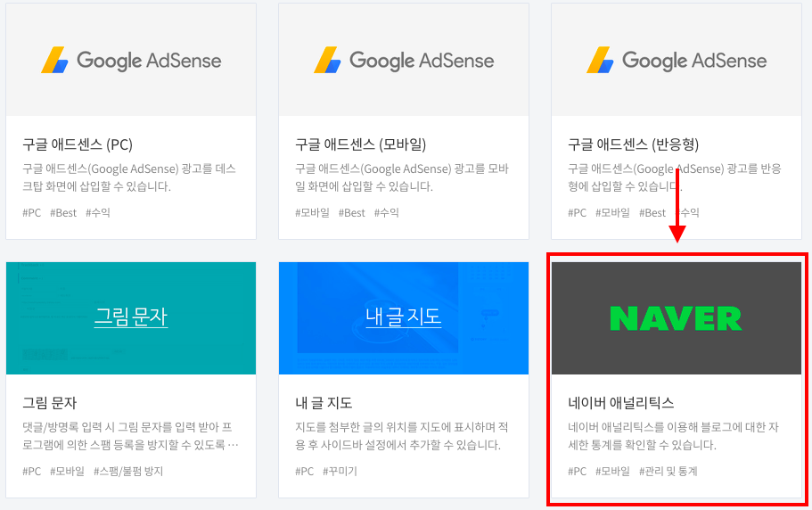Click the green NAVER logo banner
The height and width of the screenshot is (510, 812).
677,318
